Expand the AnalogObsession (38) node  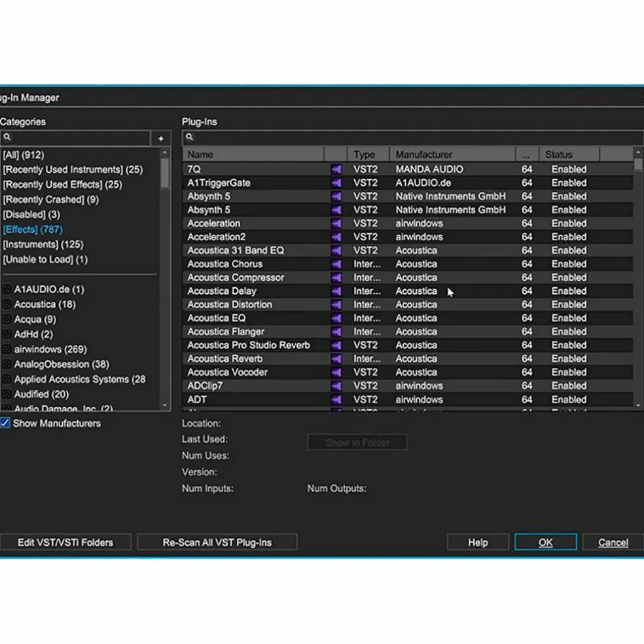7,365
